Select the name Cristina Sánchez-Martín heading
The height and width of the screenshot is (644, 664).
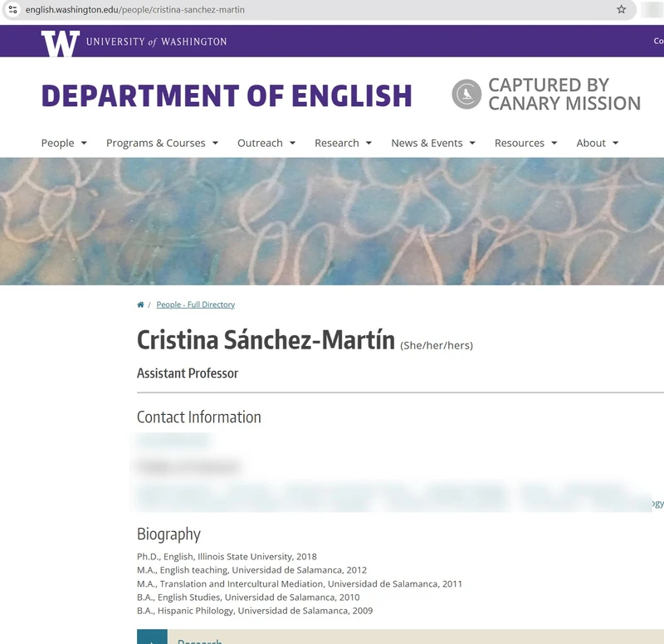point(266,340)
